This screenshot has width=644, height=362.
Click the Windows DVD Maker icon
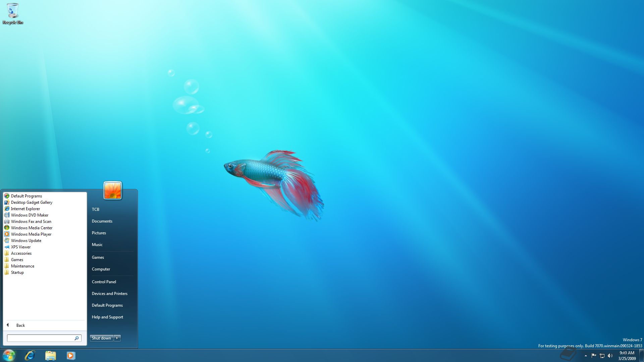tap(7, 215)
